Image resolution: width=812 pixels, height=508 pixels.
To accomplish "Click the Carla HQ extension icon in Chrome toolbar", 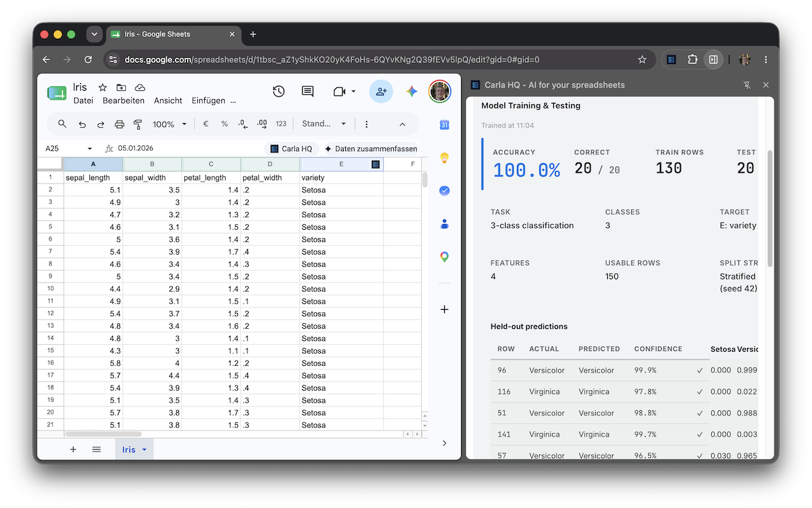I will tap(672, 59).
